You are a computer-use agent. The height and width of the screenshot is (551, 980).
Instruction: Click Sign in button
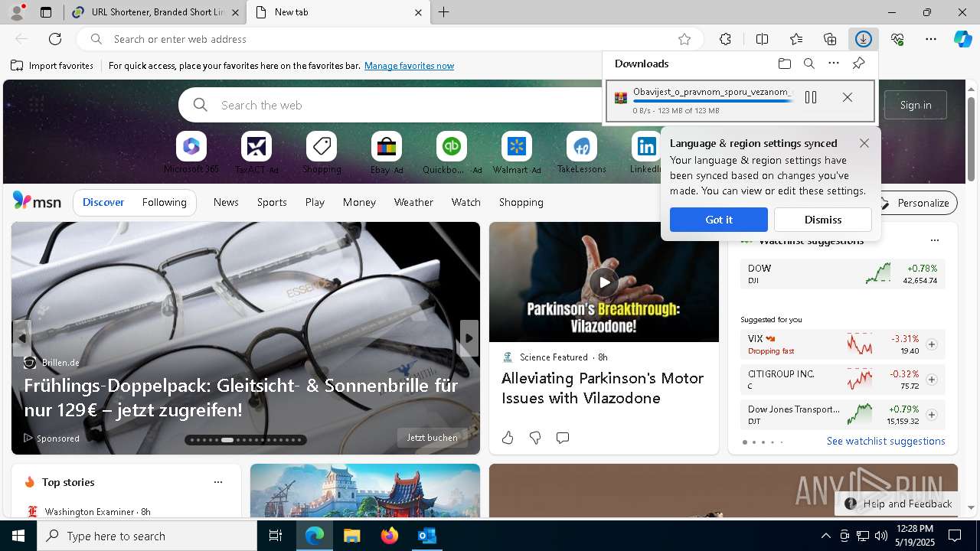click(916, 105)
